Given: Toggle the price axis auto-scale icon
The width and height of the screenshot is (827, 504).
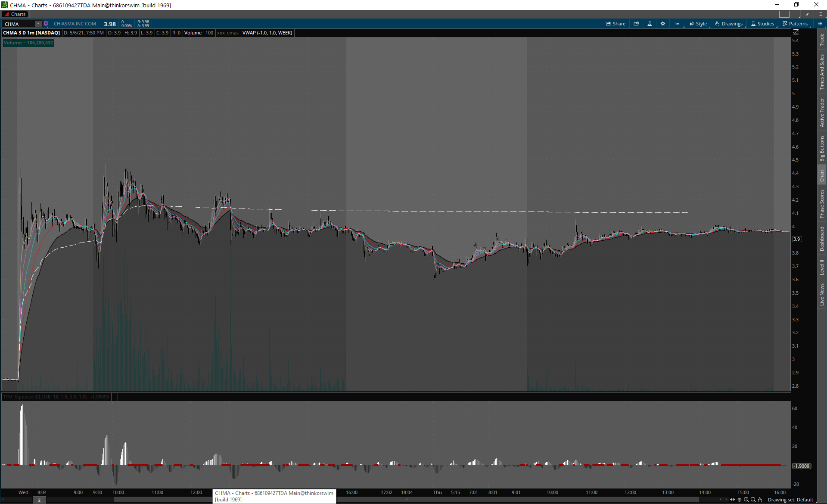Looking at the screenshot, I should coord(796,32).
